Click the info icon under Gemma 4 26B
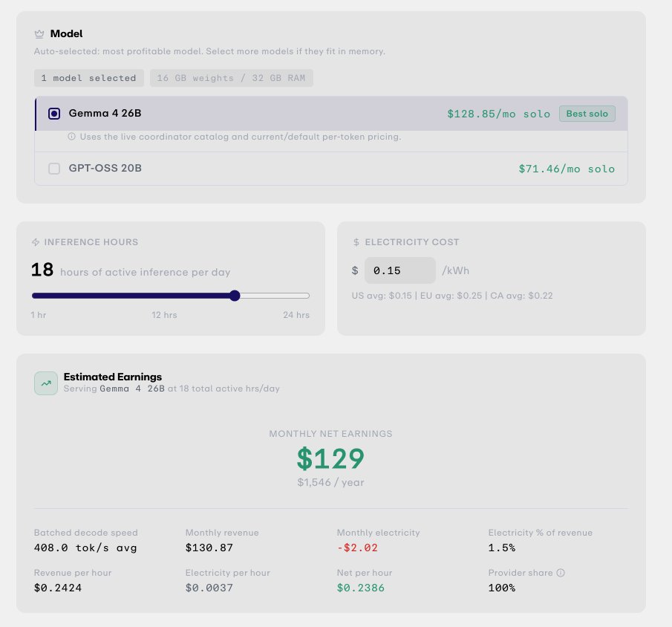The image size is (672, 627). point(71,137)
